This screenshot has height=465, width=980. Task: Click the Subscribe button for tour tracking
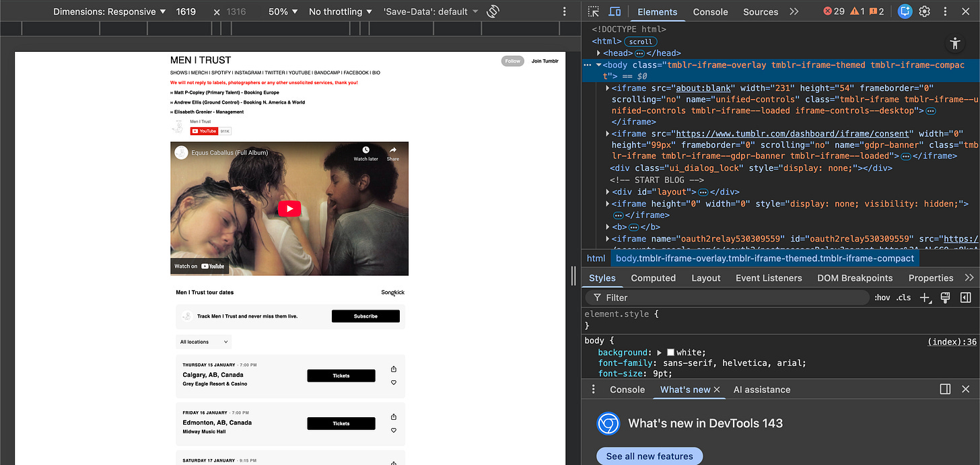(x=365, y=316)
